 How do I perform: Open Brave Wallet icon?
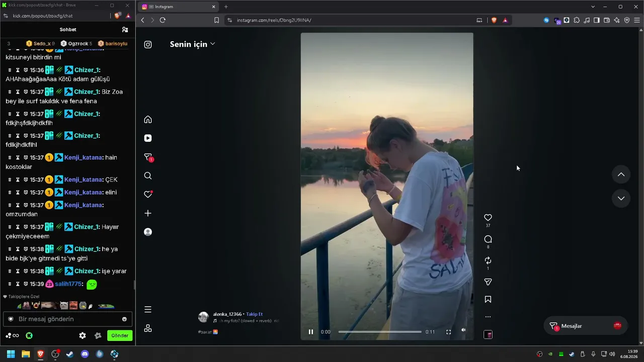coord(607,20)
